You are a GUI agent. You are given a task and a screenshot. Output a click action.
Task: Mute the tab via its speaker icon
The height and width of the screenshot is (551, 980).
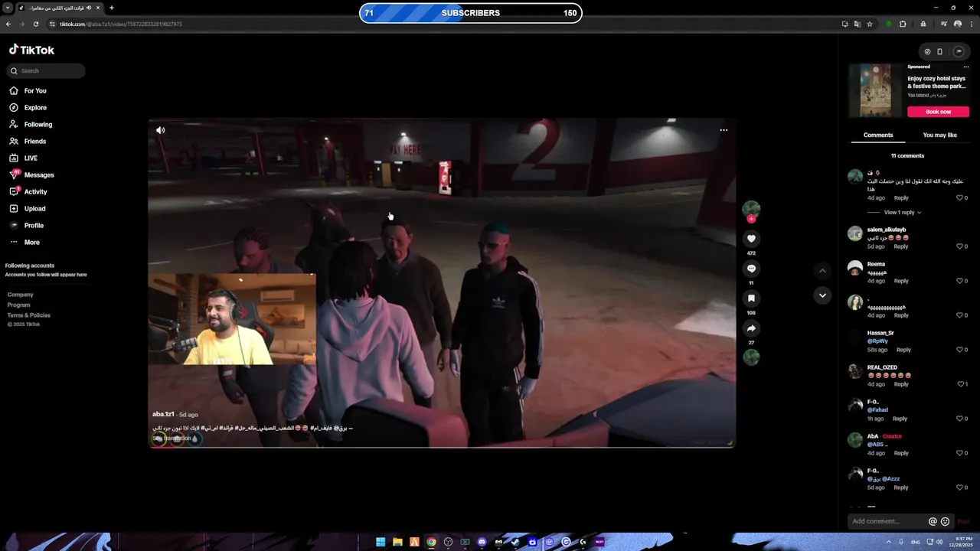point(89,8)
